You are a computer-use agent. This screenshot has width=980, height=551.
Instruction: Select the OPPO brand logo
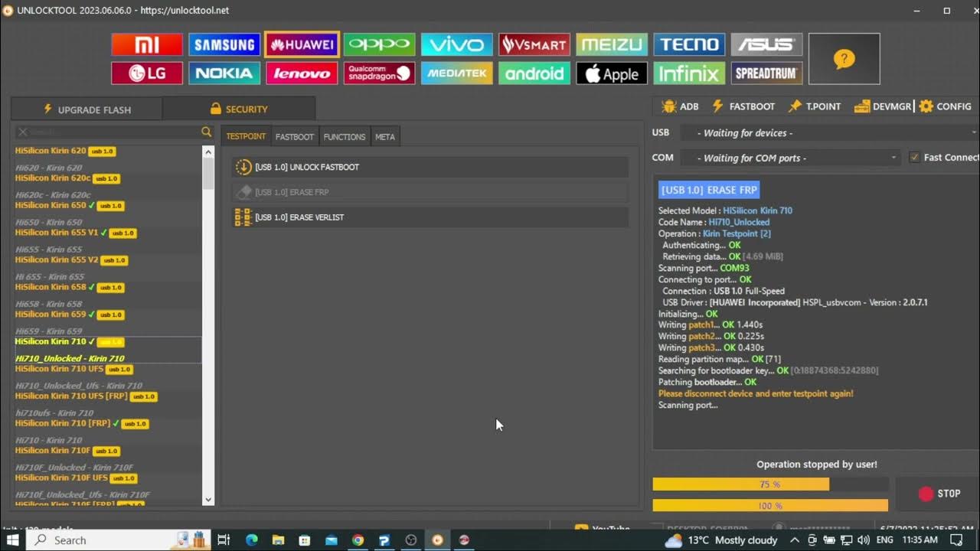tap(379, 44)
